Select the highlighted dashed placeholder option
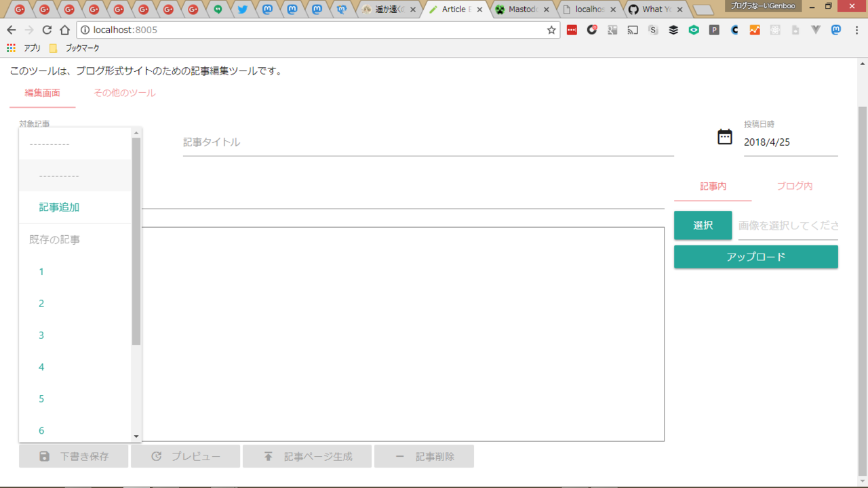 [75, 176]
